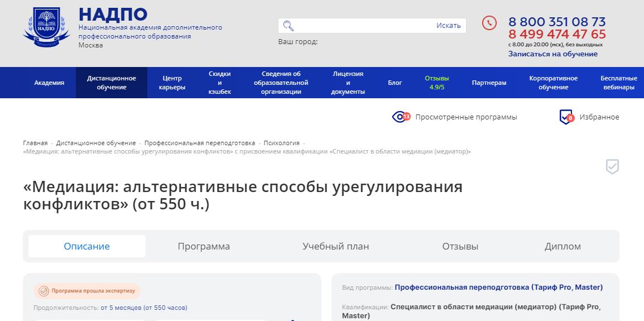
Task: Add program to favorites via grey checkmark shield
Action: click(x=612, y=166)
